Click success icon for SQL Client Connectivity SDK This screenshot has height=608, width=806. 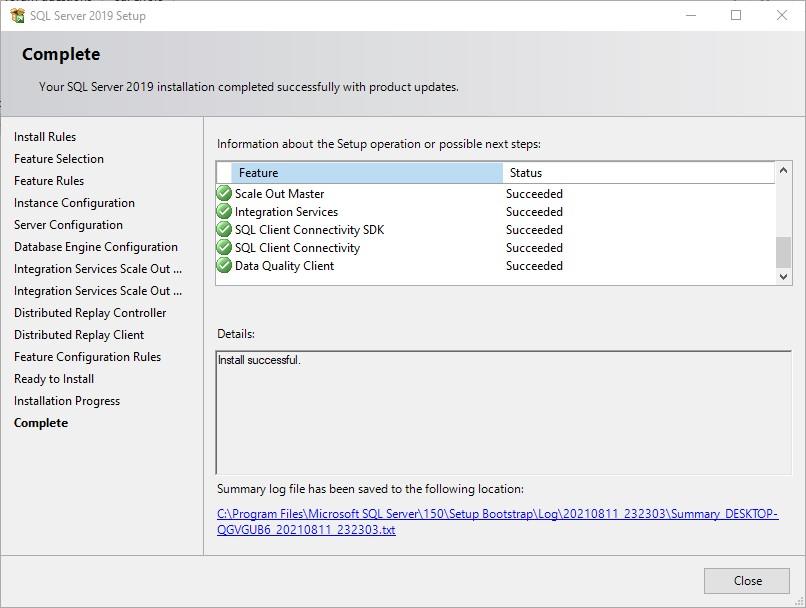(224, 230)
